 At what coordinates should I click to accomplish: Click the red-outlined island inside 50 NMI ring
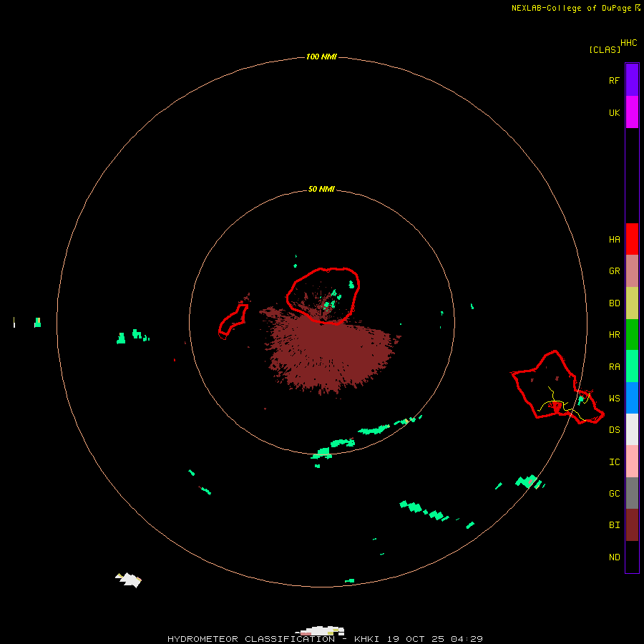323,296
